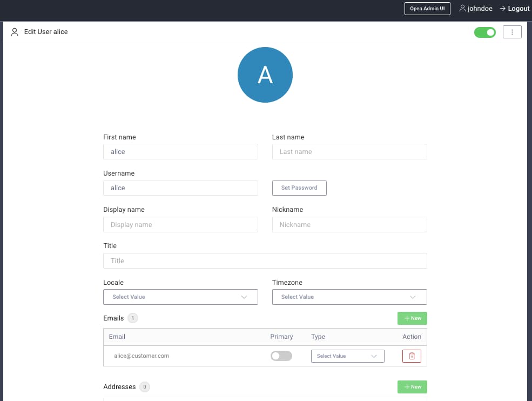The width and height of the screenshot is (532, 401).
Task: Click the Display name input
Action: tap(180, 225)
